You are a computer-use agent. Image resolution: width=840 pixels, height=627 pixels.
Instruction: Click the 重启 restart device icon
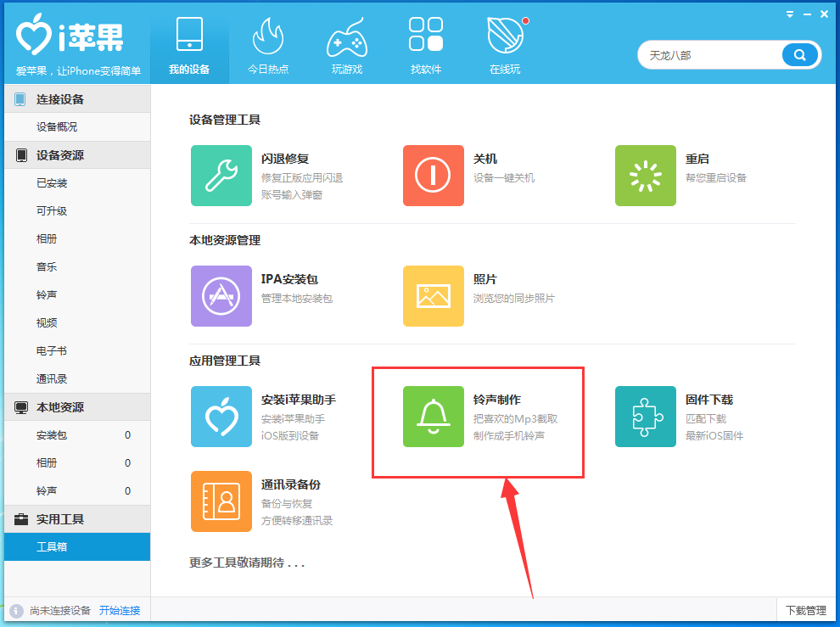click(x=646, y=176)
